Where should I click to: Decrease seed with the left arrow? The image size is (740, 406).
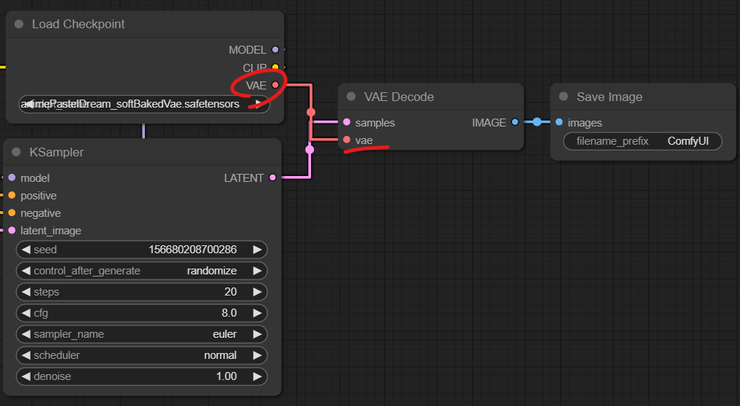click(x=26, y=249)
